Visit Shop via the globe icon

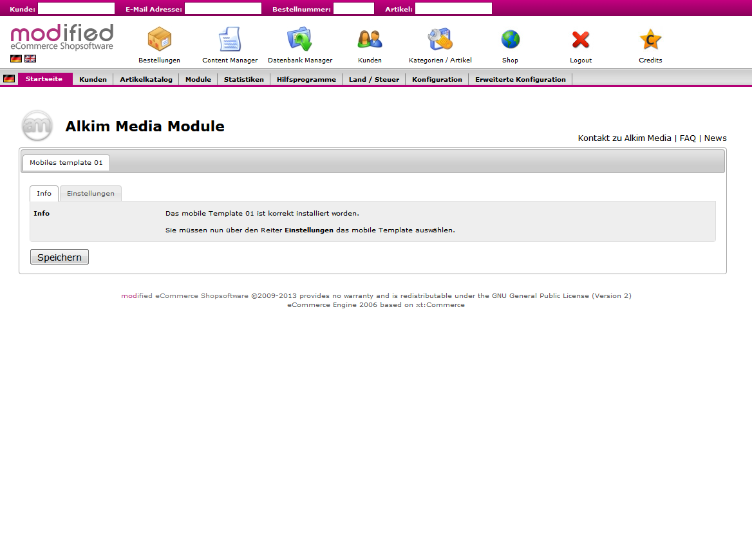coord(511,39)
